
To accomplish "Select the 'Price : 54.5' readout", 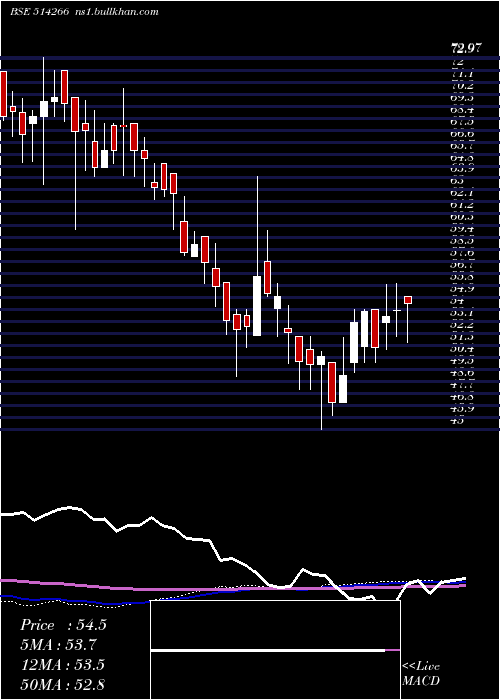I will 63,625.
